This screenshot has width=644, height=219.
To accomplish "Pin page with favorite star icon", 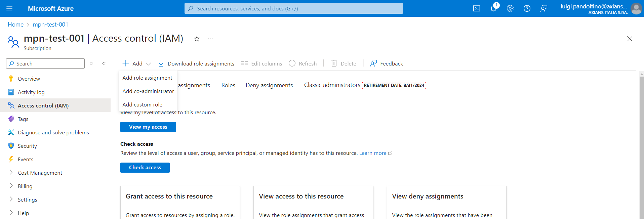I will tap(197, 39).
